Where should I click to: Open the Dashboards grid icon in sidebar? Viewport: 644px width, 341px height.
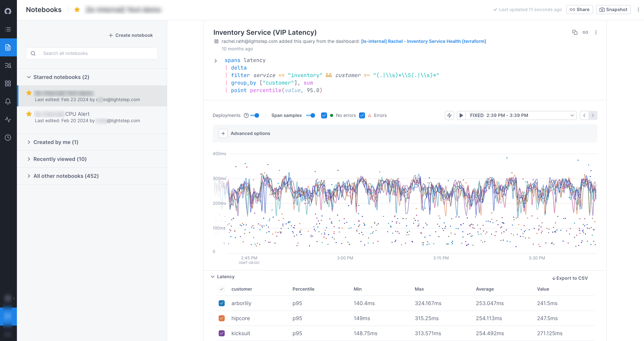(8, 83)
